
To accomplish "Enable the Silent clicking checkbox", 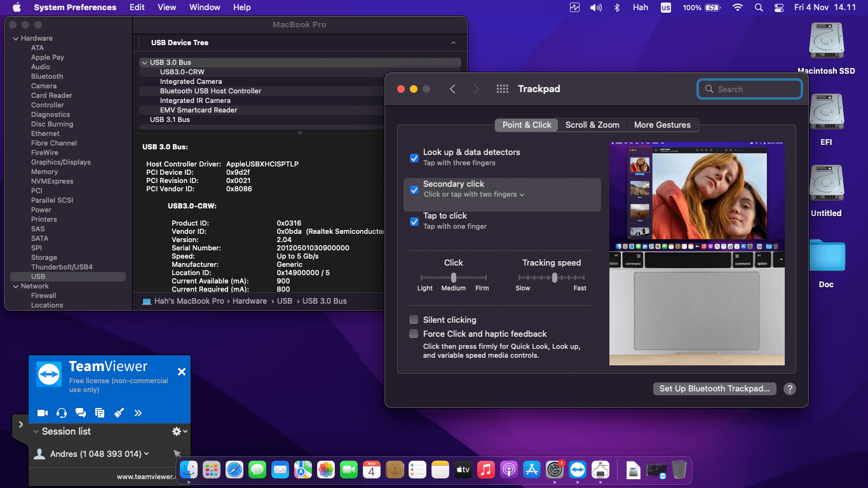I will point(414,320).
